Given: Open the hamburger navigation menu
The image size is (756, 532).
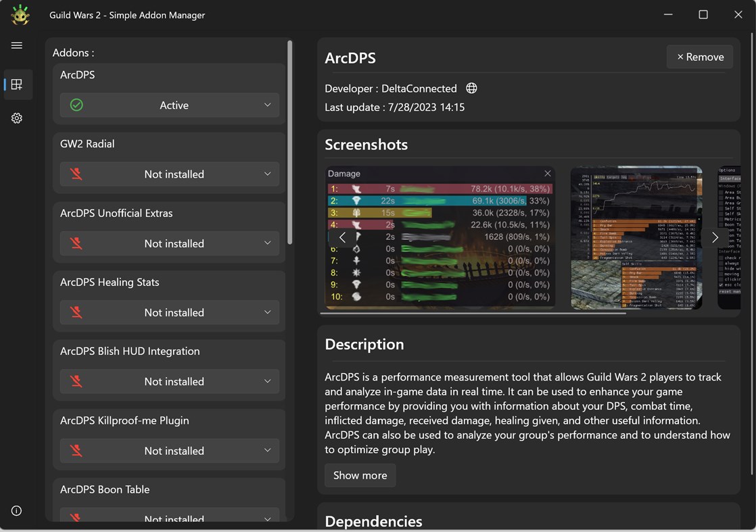Looking at the screenshot, I should (17, 45).
